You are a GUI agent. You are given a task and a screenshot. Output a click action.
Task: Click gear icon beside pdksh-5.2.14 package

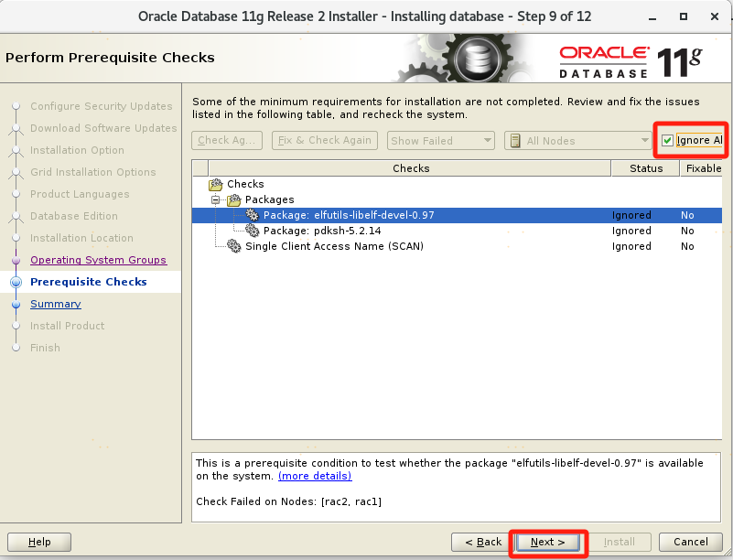[x=252, y=231]
